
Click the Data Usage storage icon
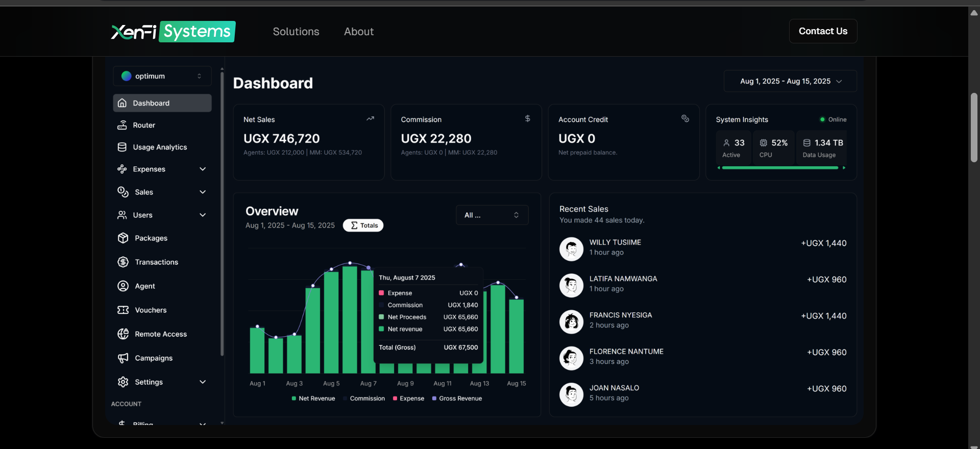pyautogui.click(x=807, y=143)
